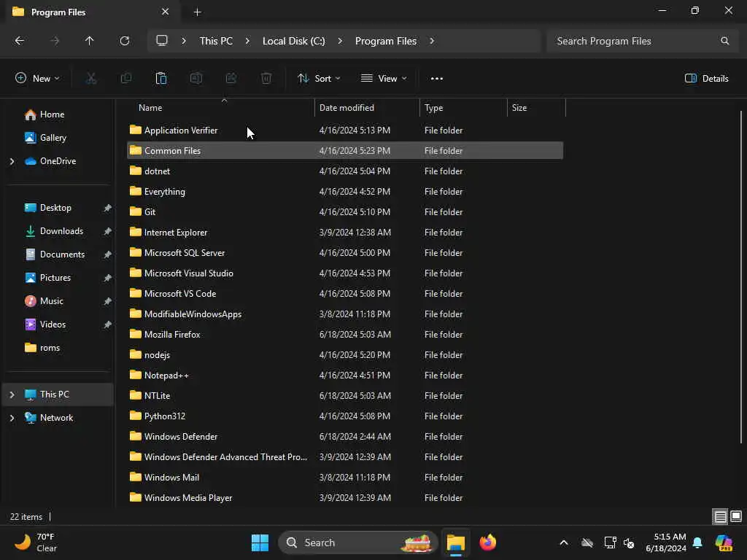
Task: Click the Rename icon in toolbar
Action: (x=196, y=79)
